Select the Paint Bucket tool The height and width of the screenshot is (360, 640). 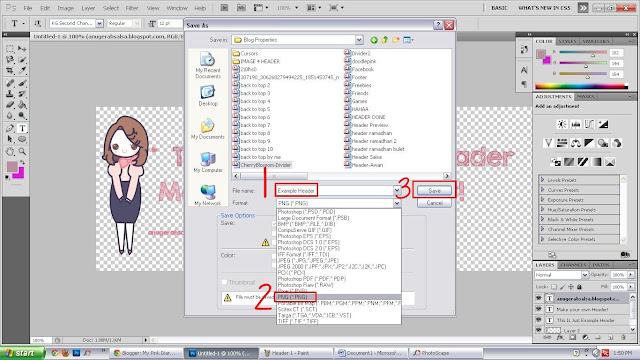(x=22, y=105)
